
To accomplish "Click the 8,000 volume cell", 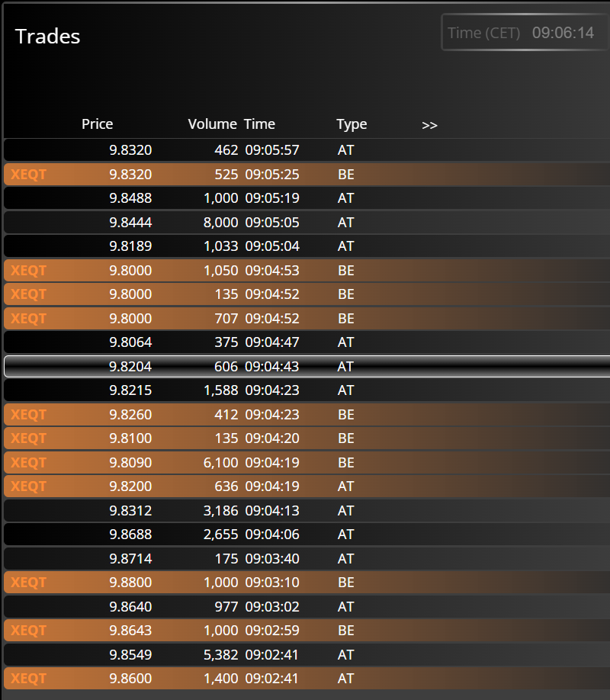I will [x=220, y=223].
